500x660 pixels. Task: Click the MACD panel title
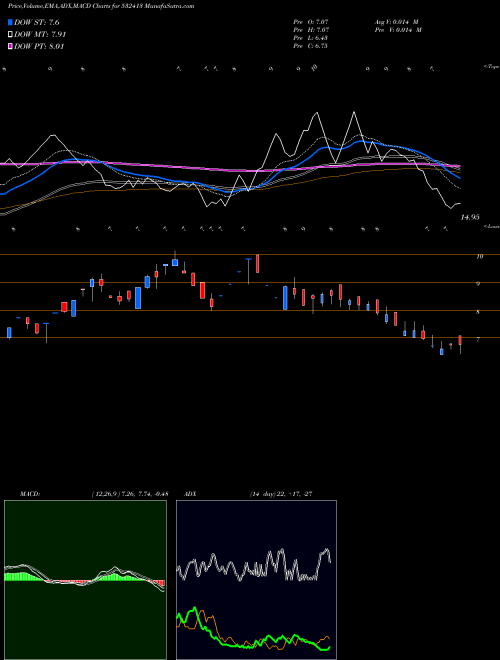(x=30, y=494)
